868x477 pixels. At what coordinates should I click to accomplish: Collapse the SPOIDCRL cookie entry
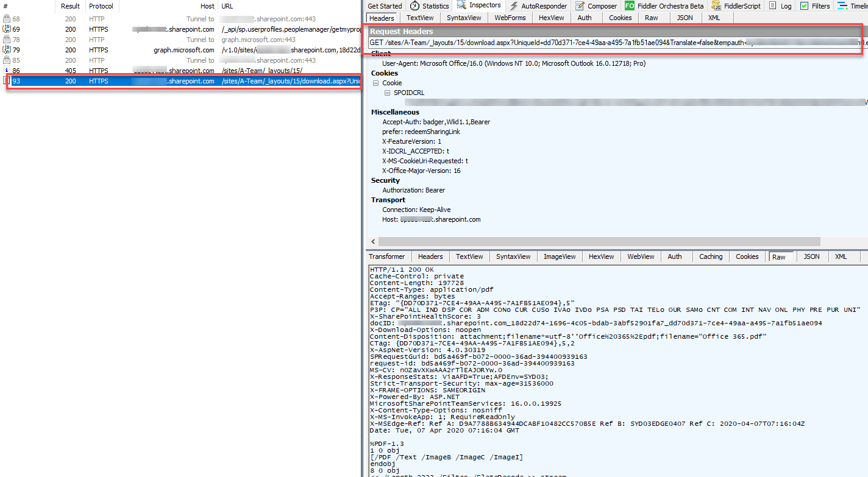coord(387,92)
